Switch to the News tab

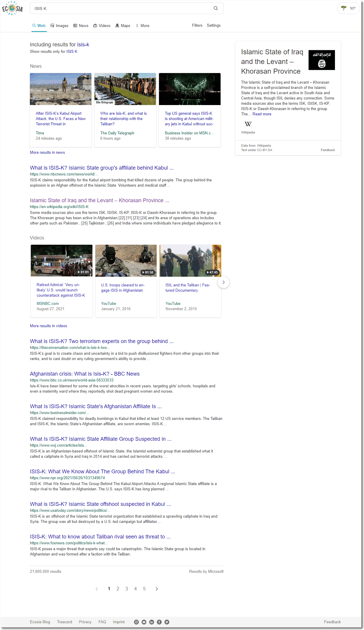coord(81,26)
